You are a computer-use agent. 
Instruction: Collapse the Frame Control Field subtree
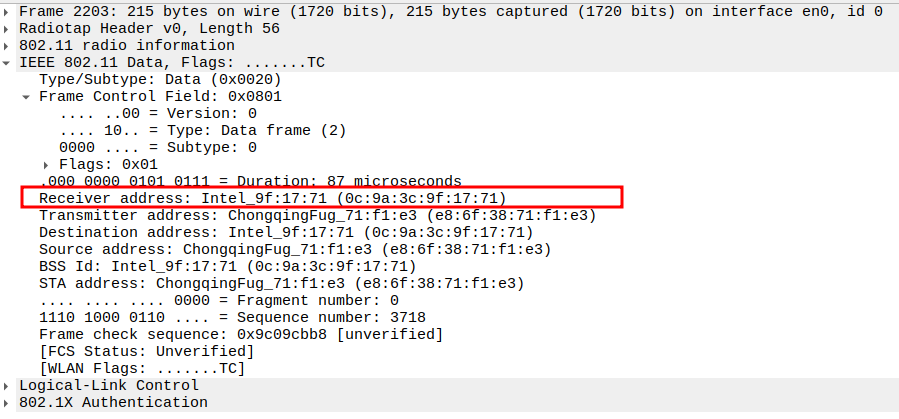coord(26,97)
